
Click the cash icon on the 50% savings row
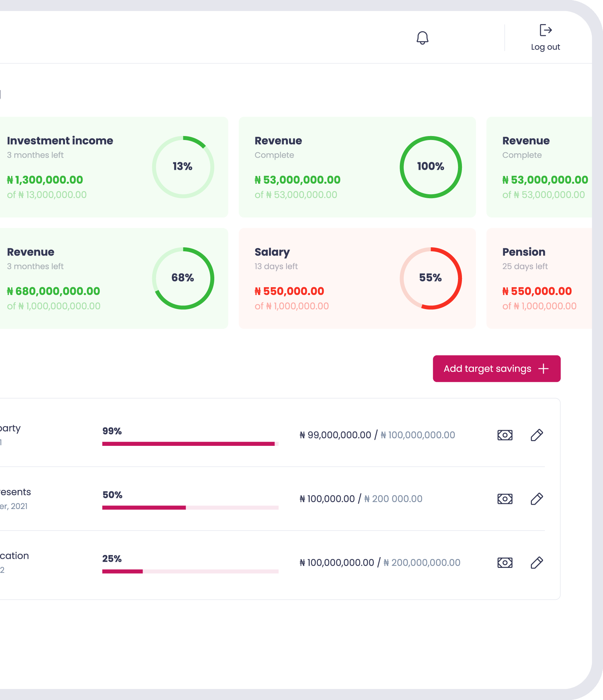coord(505,499)
